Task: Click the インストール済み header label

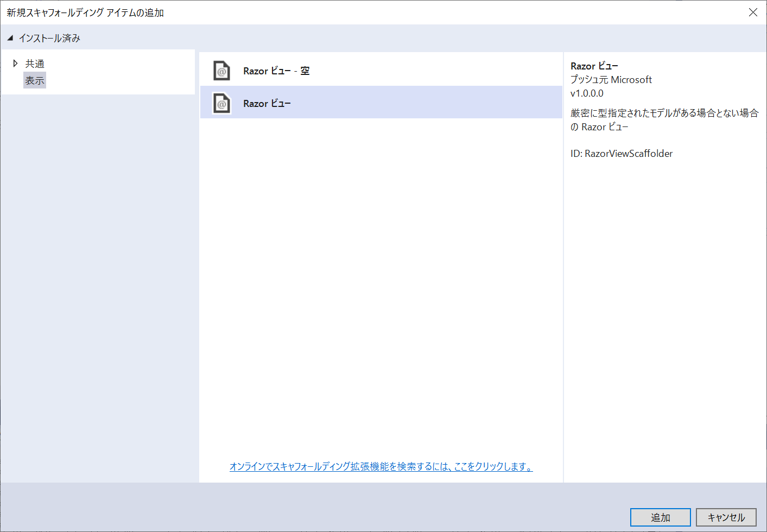Action: [49, 38]
